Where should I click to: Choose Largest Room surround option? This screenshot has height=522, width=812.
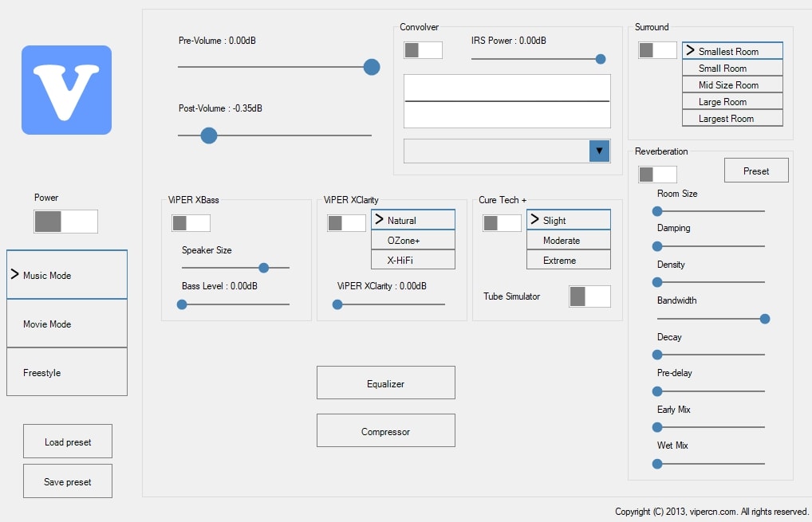point(732,118)
